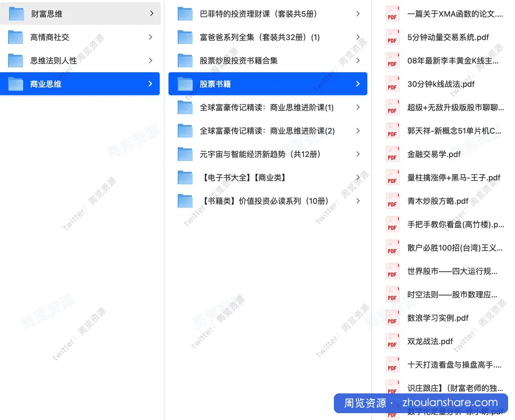Click the 股票书籍 folder icon
The height and width of the screenshot is (420, 515).
pyautogui.click(x=185, y=84)
